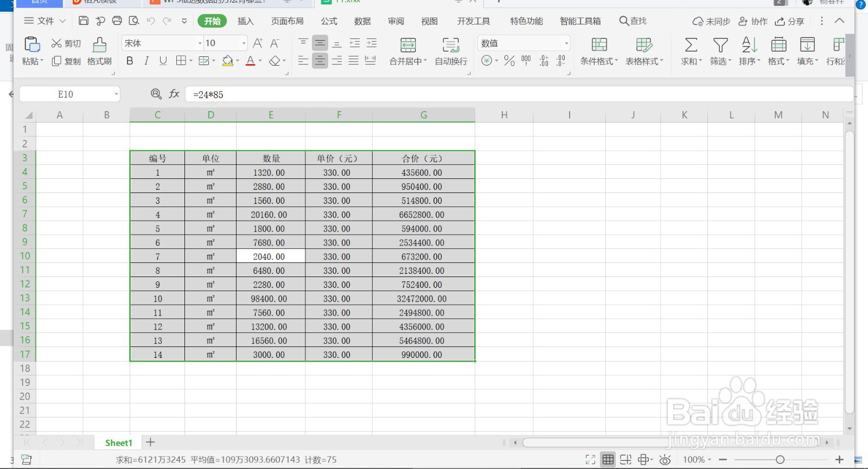Image resolution: width=868 pixels, height=469 pixels.
Task: Increase font size with A+ icon
Action: click(x=258, y=43)
